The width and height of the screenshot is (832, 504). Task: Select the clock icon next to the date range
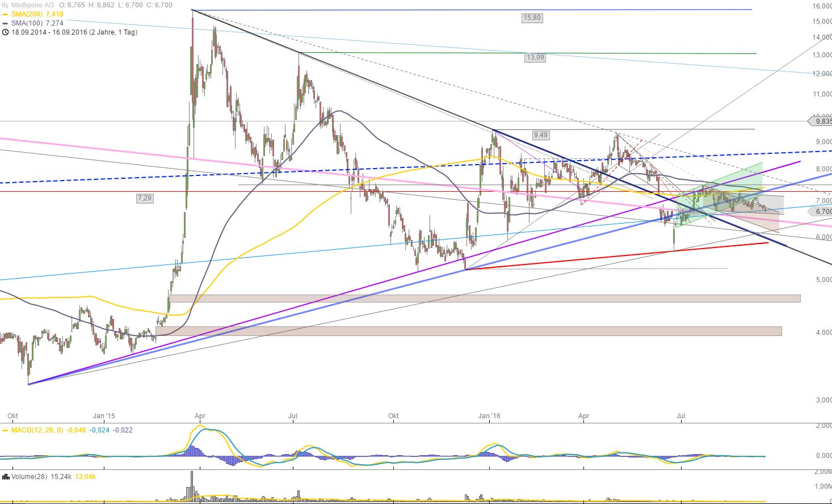point(5,33)
